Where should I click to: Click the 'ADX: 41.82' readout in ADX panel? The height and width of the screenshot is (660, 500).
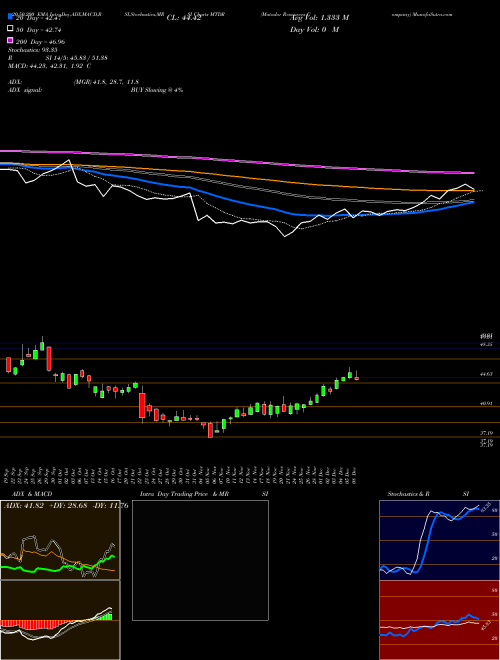click(x=24, y=506)
